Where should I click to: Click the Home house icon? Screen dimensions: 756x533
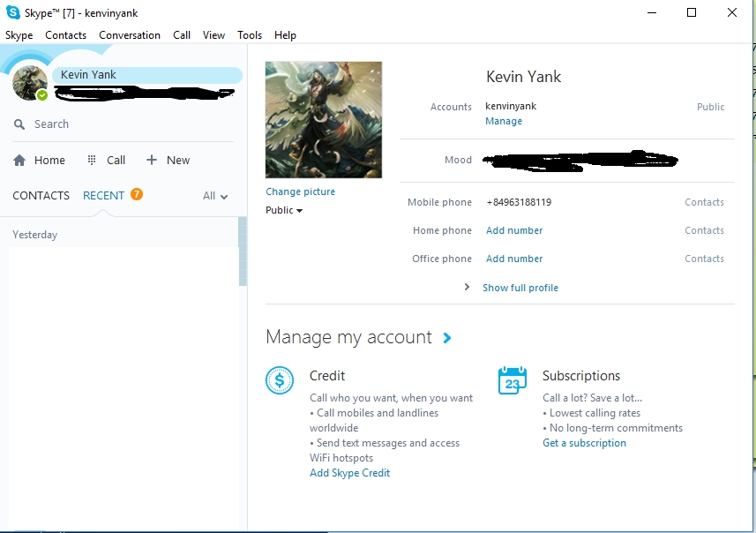click(x=19, y=160)
